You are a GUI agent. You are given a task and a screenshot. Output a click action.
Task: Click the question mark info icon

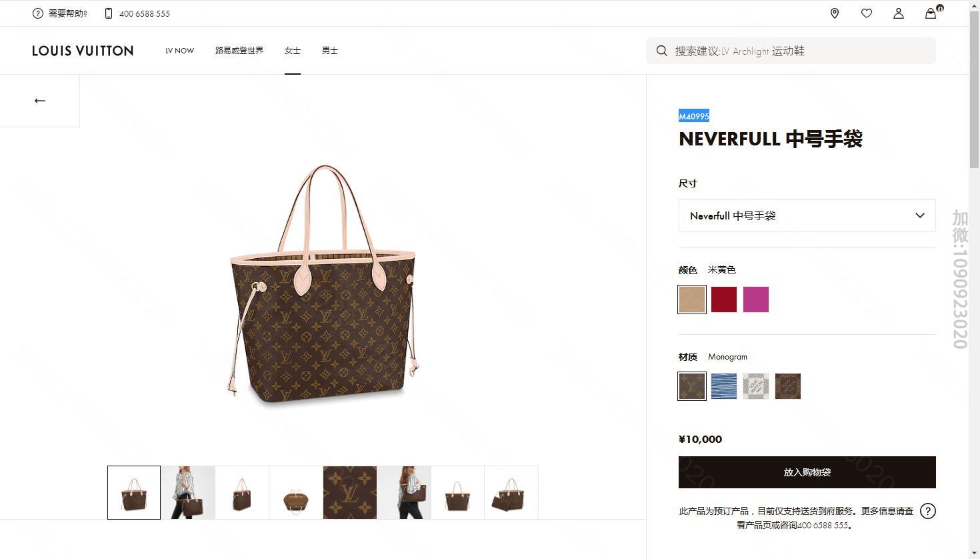click(x=928, y=511)
